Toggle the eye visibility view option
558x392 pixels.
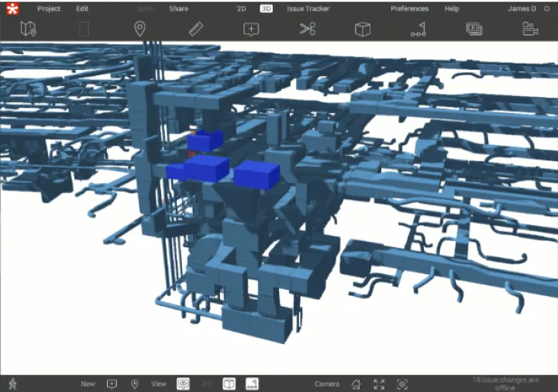[183, 383]
